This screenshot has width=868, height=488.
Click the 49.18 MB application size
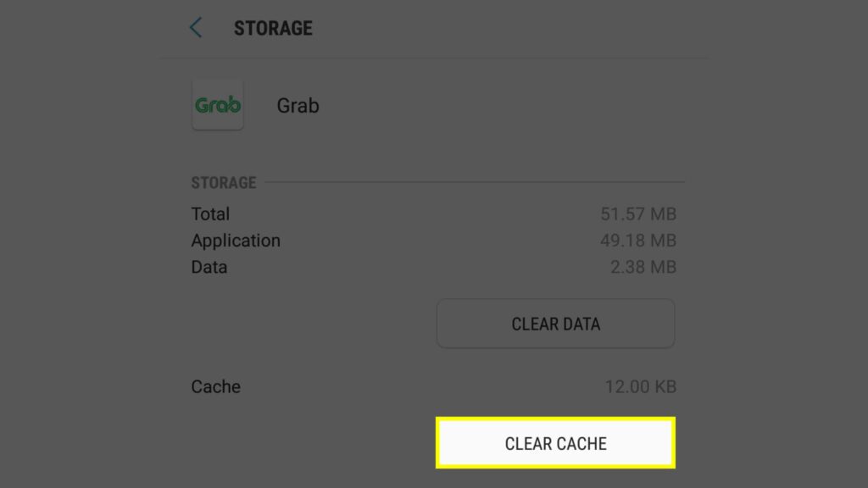click(638, 241)
